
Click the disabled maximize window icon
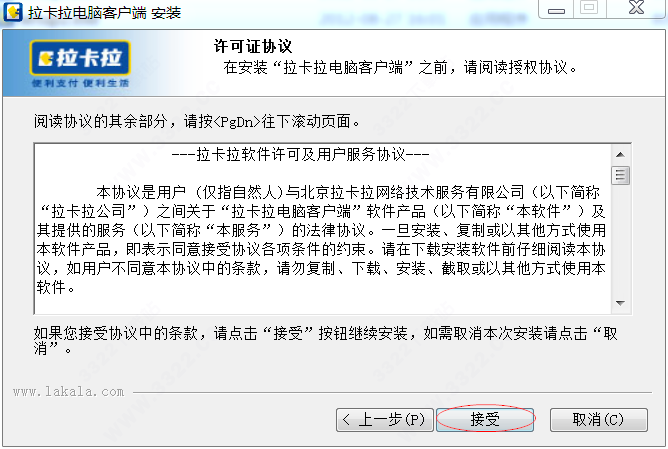[x=589, y=9]
